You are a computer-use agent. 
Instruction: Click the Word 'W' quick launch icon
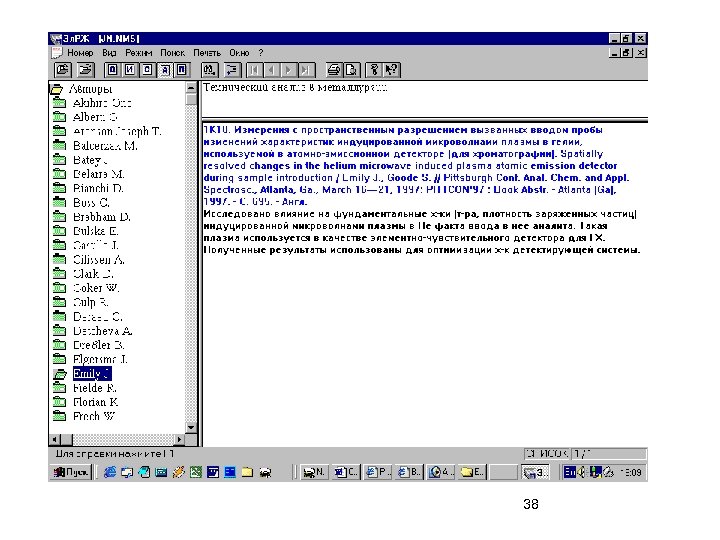(x=213, y=472)
